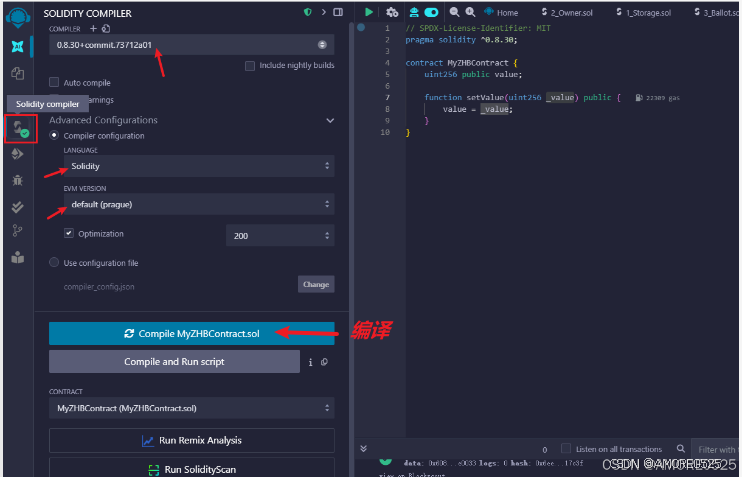Click line number 10 in the gutter

pos(385,132)
